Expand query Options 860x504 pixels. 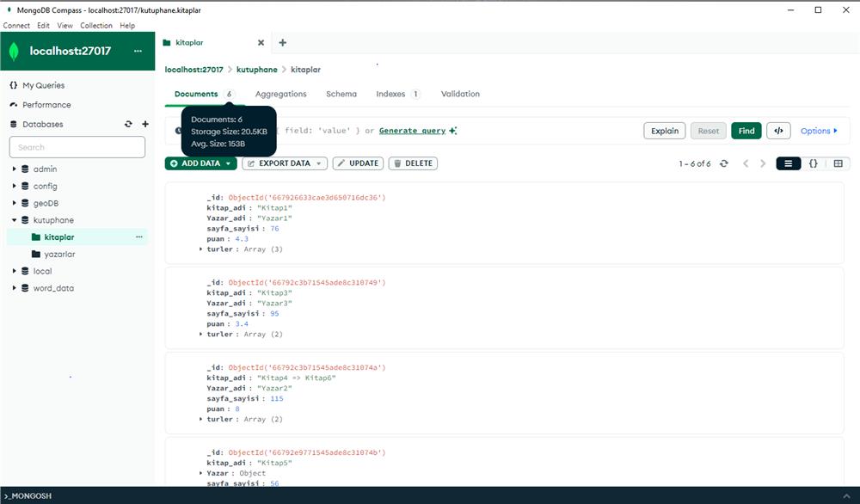point(819,131)
